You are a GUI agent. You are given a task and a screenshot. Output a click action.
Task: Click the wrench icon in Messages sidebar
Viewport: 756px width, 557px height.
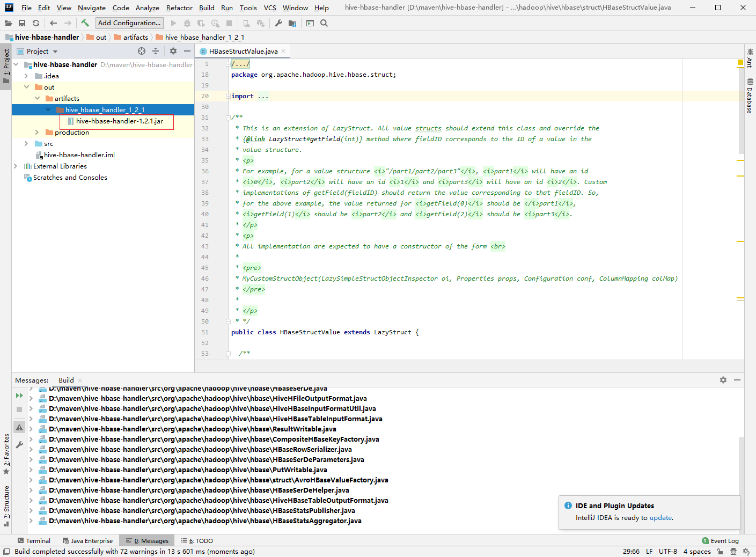click(x=19, y=445)
